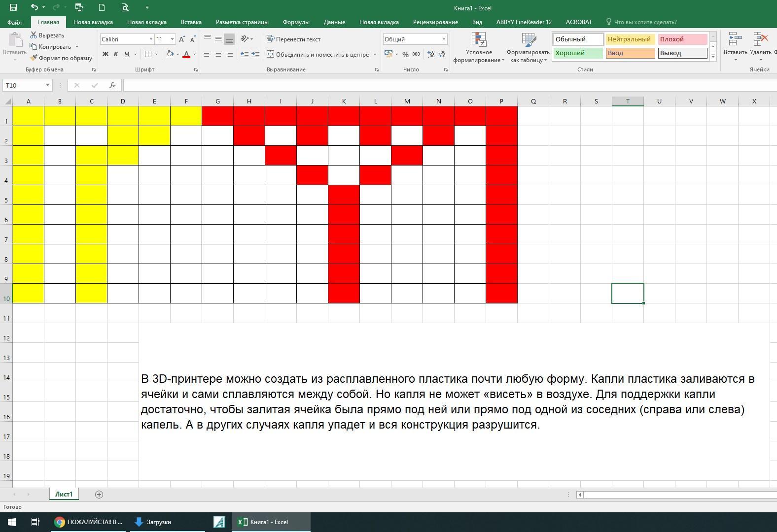Image resolution: width=777 pixels, height=532 pixels.
Task: Switch to the Formulas tab (Формулы)
Action: click(296, 22)
